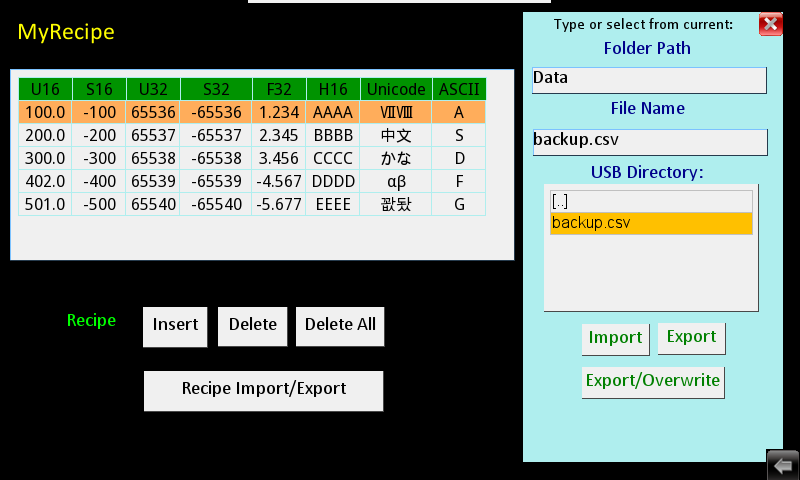
Task: Click the U16 column header
Action: [45, 89]
